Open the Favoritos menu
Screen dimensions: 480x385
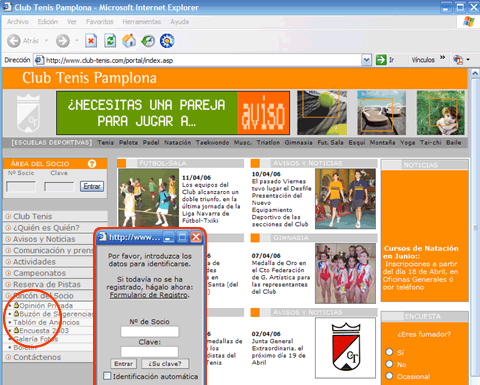click(100, 22)
